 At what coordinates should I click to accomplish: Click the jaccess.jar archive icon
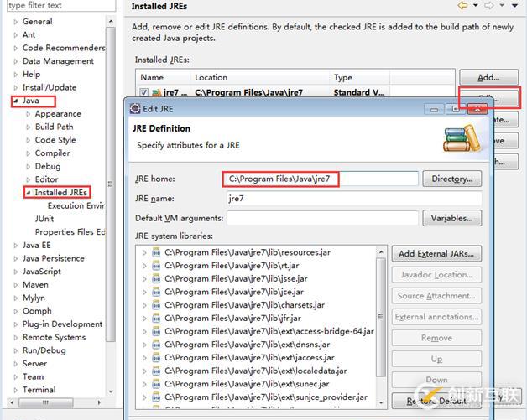point(156,358)
